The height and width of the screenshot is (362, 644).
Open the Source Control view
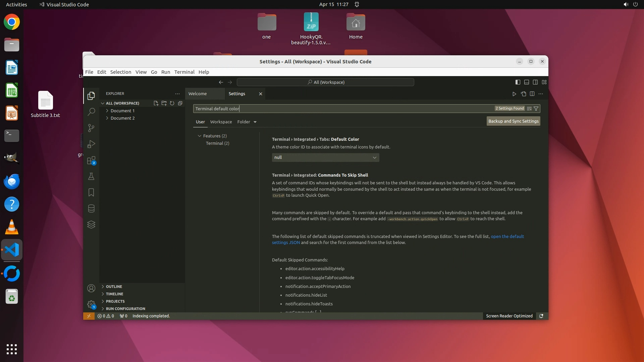pyautogui.click(x=91, y=128)
